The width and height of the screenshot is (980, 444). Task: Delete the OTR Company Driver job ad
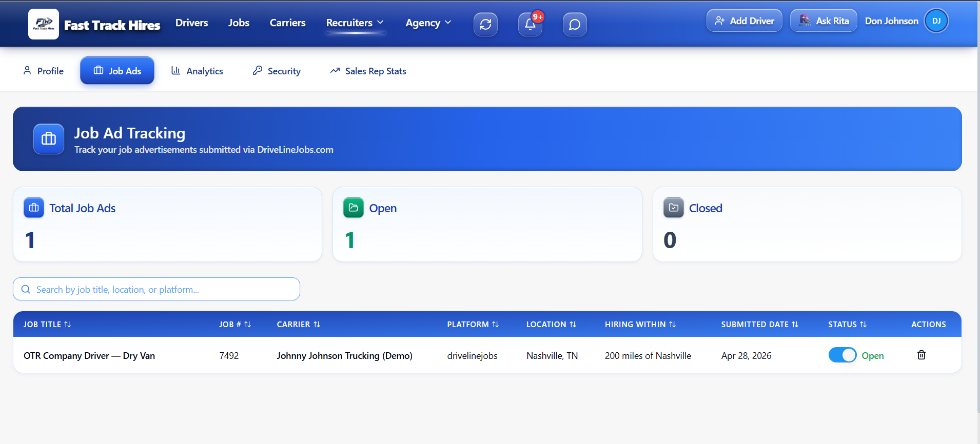pos(922,355)
